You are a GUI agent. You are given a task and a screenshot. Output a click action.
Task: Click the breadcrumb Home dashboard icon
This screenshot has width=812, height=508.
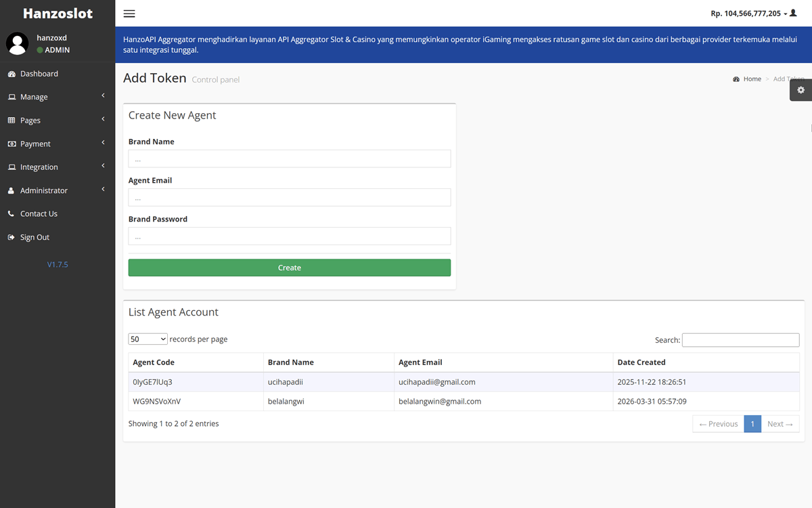[736, 79]
